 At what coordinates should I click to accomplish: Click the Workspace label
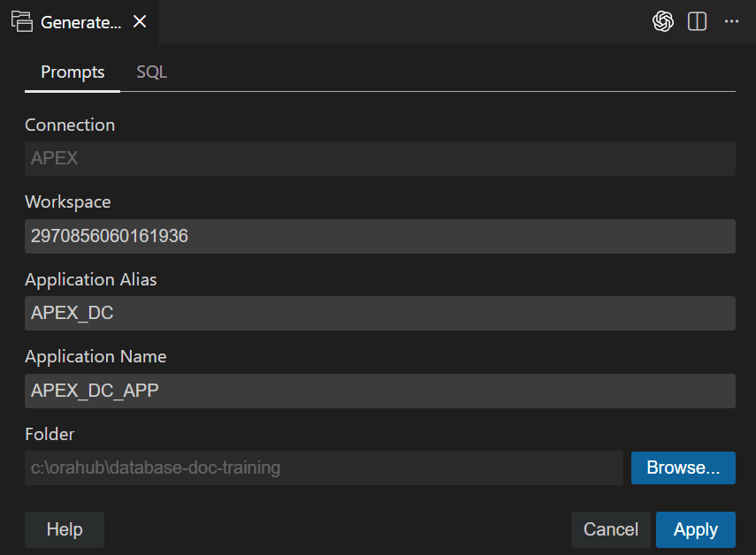click(x=68, y=202)
